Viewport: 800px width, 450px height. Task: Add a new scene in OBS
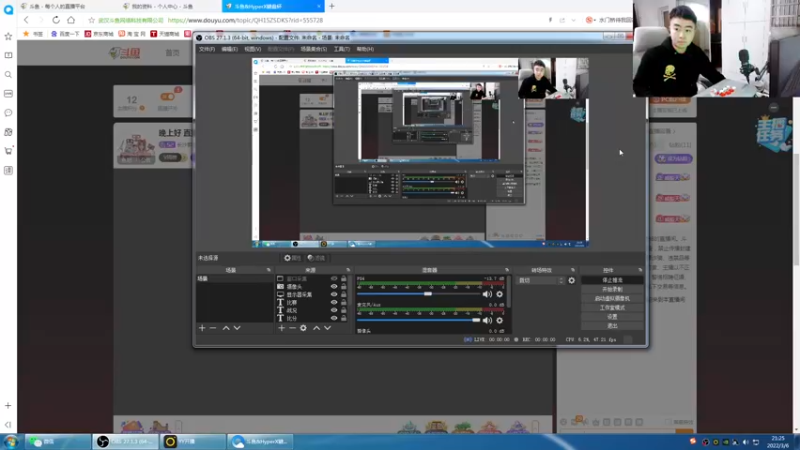(x=202, y=328)
